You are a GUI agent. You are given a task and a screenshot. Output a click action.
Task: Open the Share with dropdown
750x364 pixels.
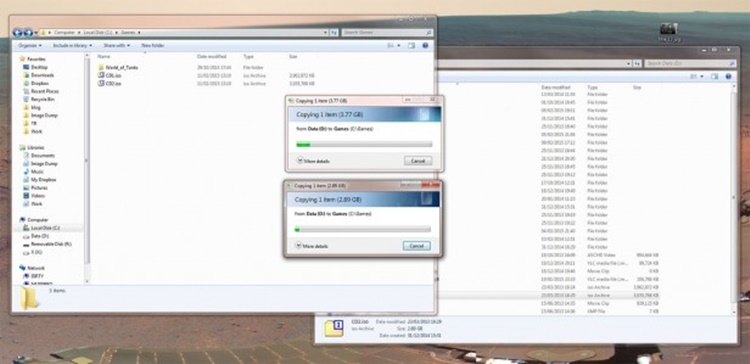[117, 45]
